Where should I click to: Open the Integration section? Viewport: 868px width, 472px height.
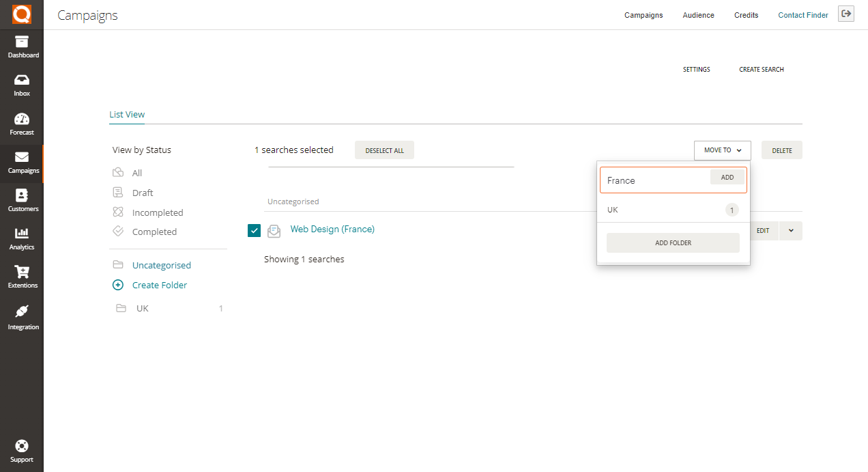[22, 316]
